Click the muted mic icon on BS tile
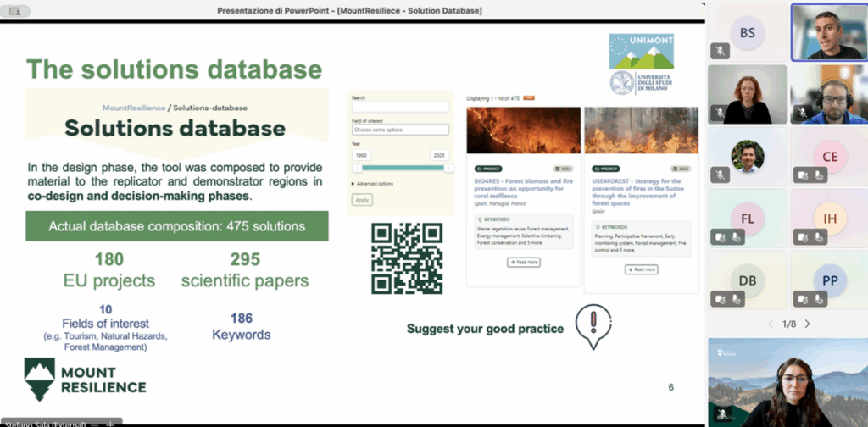This screenshot has height=427, width=868. (720, 51)
